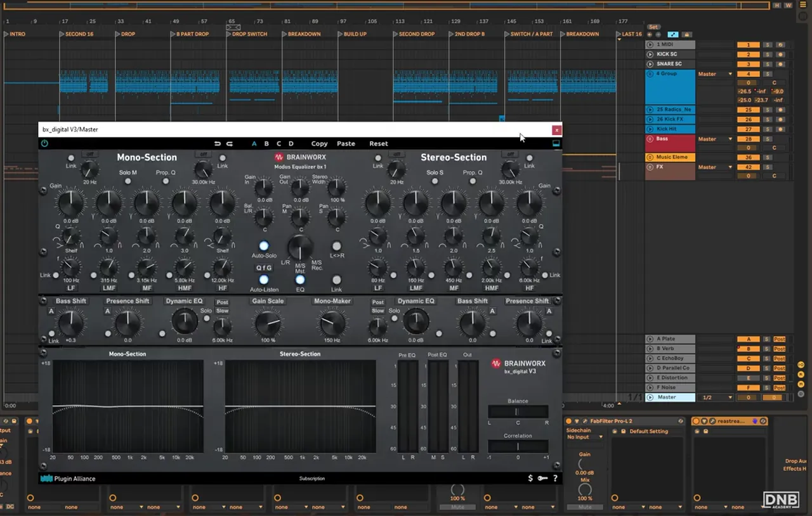Viewport: 812px width, 516px height.
Task: Click the Gain Scale knob
Action: [x=268, y=324]
